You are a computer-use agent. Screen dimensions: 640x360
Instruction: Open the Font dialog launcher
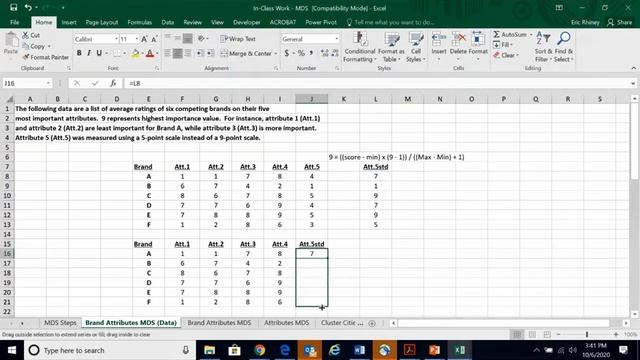pyautogui.click(x=157, y=69)
